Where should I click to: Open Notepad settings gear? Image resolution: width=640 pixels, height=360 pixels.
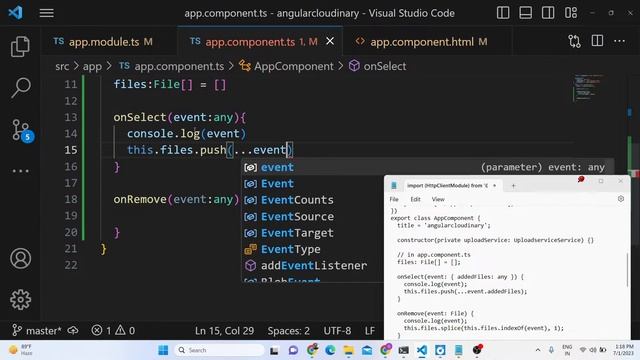(x=621, y=199)
